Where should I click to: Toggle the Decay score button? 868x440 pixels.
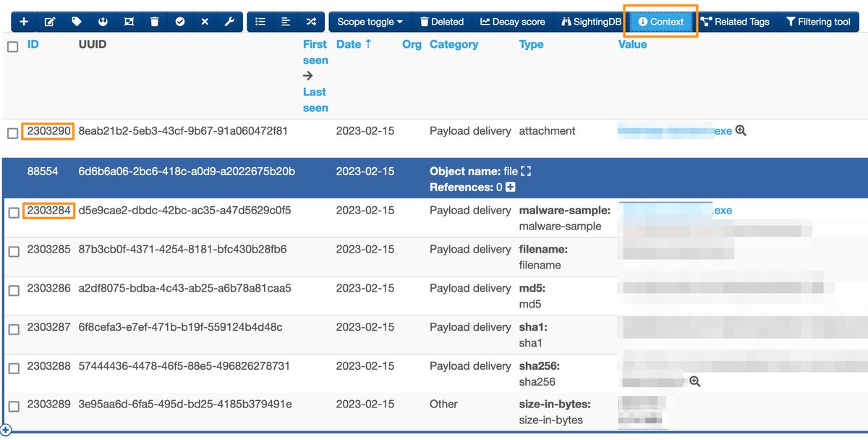pyautogui.click(x=513, y=22)
